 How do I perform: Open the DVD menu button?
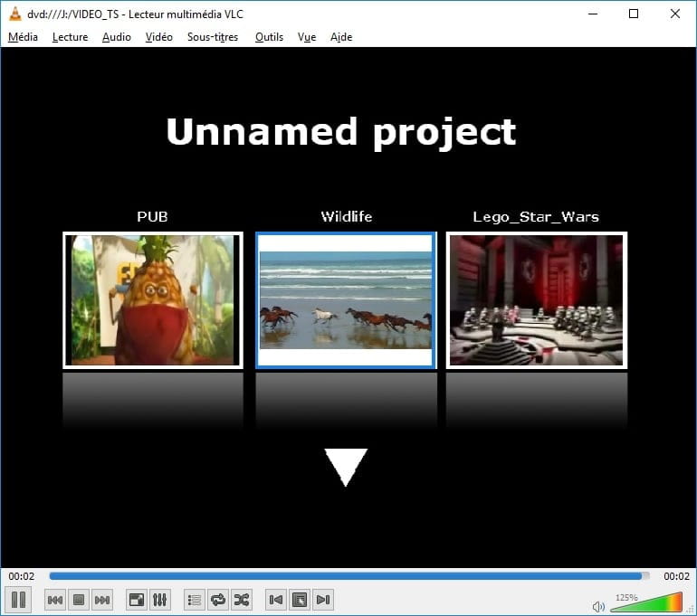pos(299,600)
